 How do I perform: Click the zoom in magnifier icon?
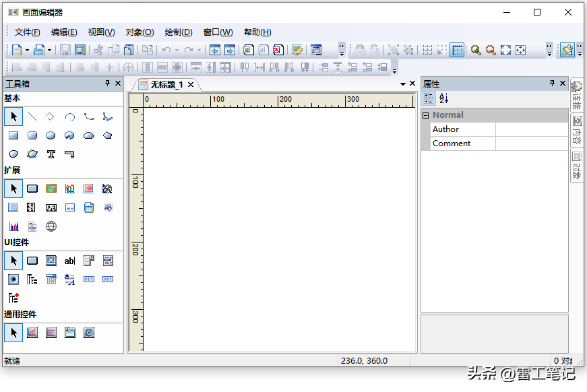pos(476,50)
